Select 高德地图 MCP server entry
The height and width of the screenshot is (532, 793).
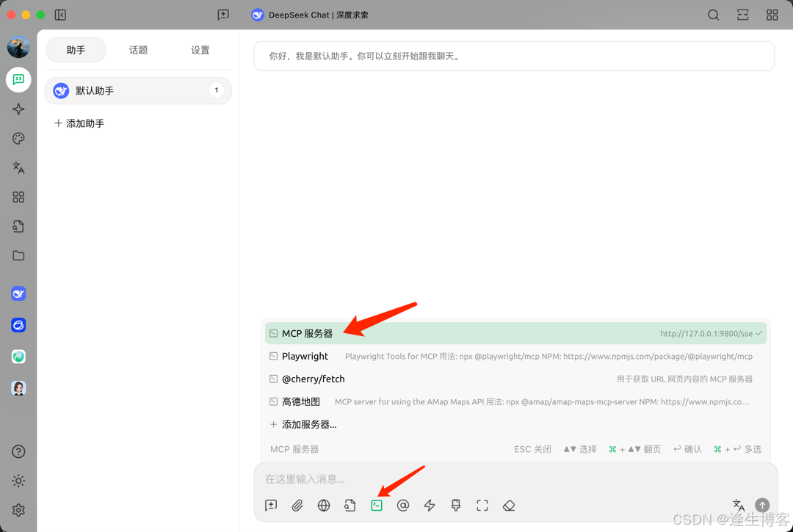click(x=515, y=401)
